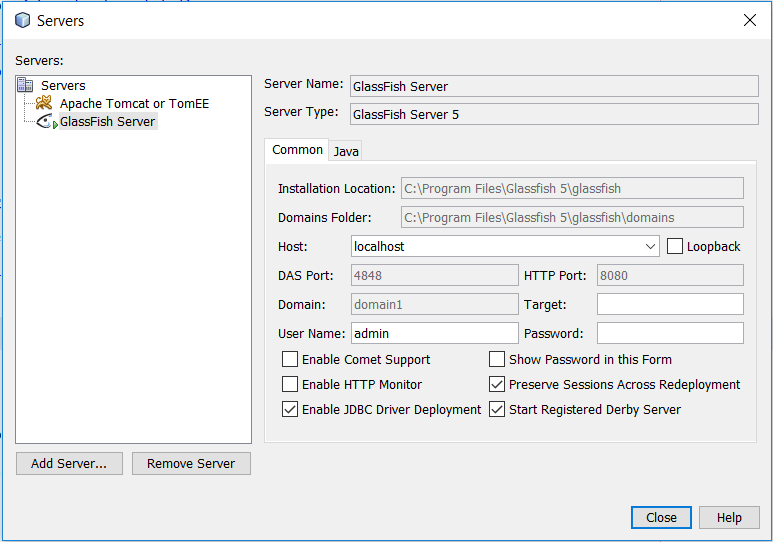Click the Servers dialog cube icon

(x=23, y=20)
